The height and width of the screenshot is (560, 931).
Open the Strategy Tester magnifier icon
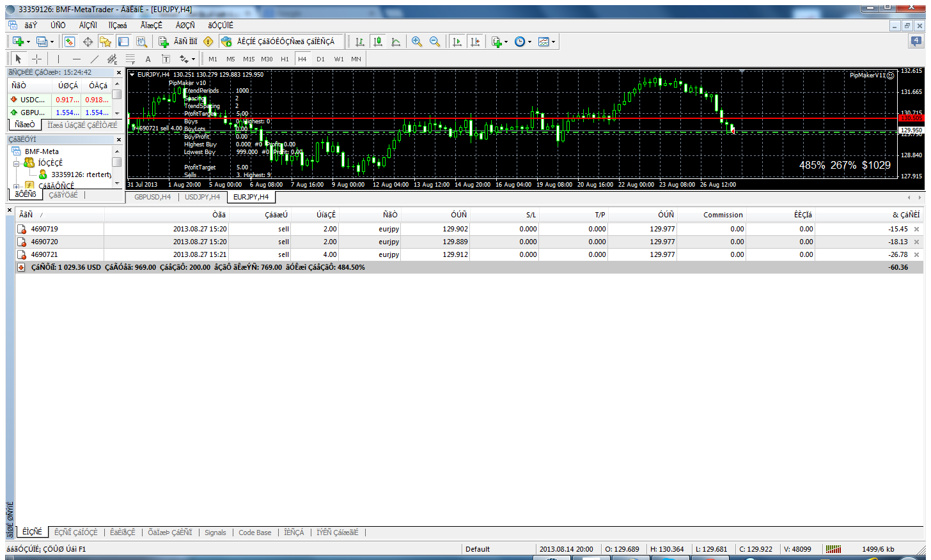click(x=141, y=42)
